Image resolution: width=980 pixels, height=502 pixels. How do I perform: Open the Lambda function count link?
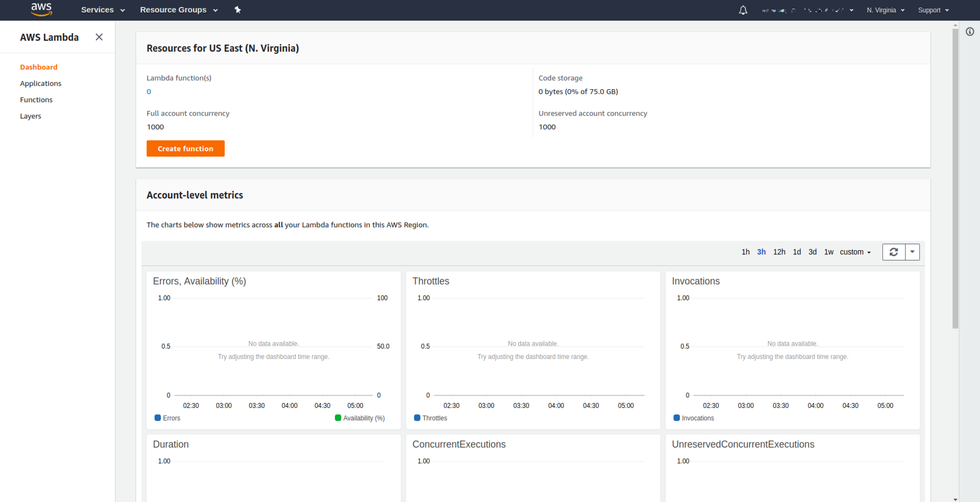point(149,91)
